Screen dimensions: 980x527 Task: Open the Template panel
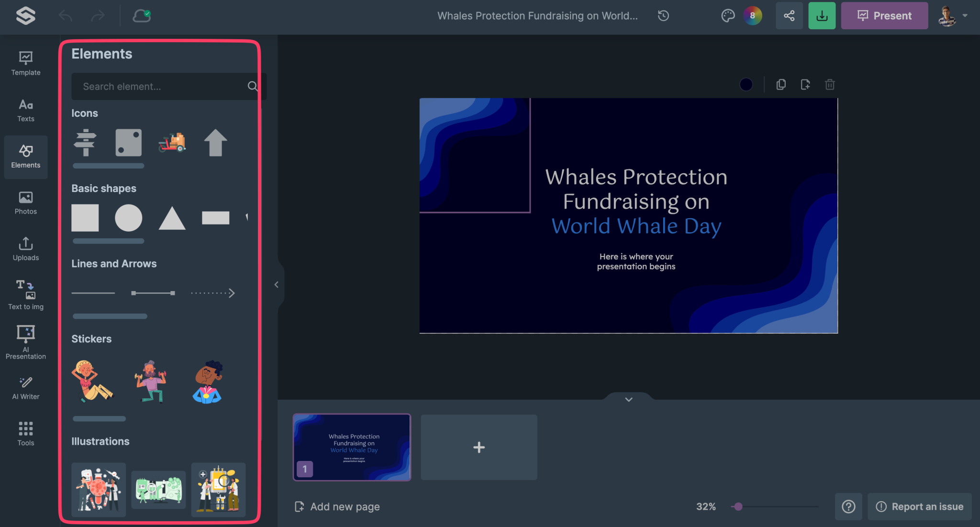[25, 63]
